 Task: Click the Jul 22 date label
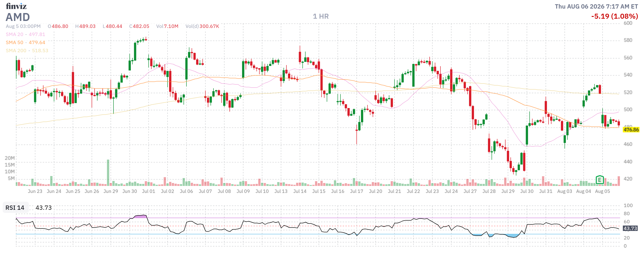point(413,191)
